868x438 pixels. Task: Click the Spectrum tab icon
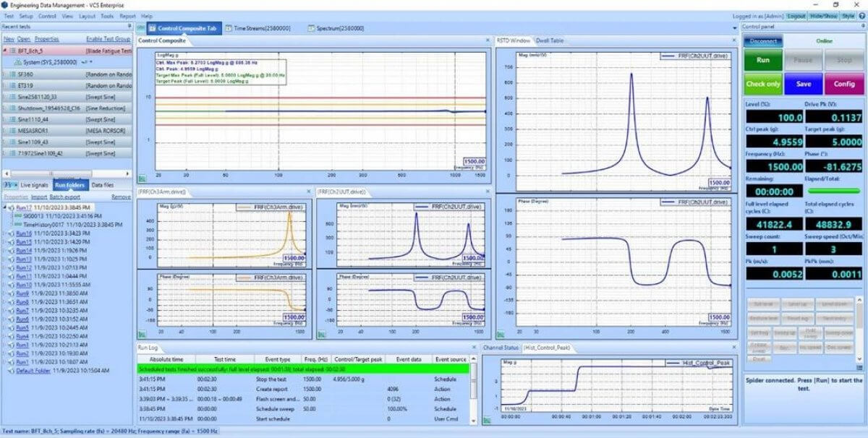311,28
